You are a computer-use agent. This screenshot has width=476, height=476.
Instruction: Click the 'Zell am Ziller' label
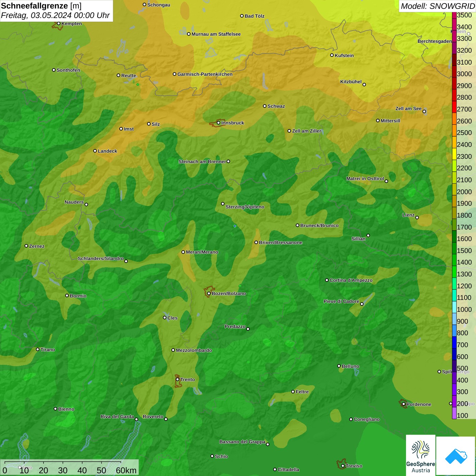click(x=306, y=131)
